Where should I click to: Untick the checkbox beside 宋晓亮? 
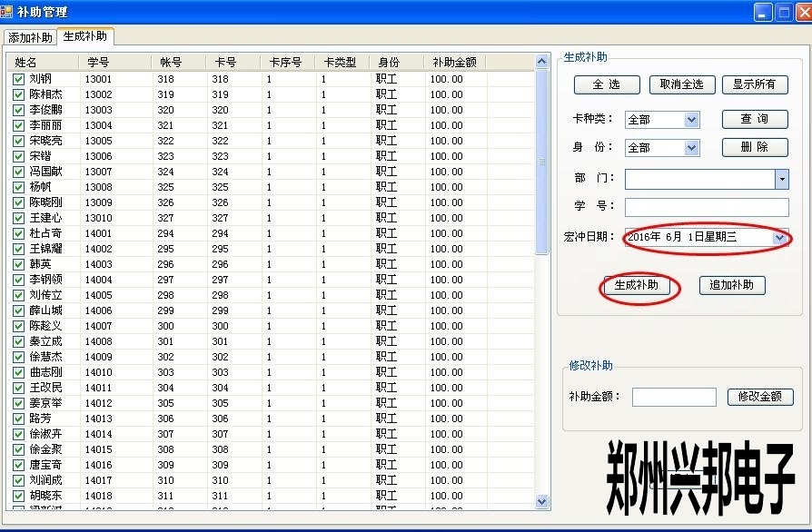19,141
